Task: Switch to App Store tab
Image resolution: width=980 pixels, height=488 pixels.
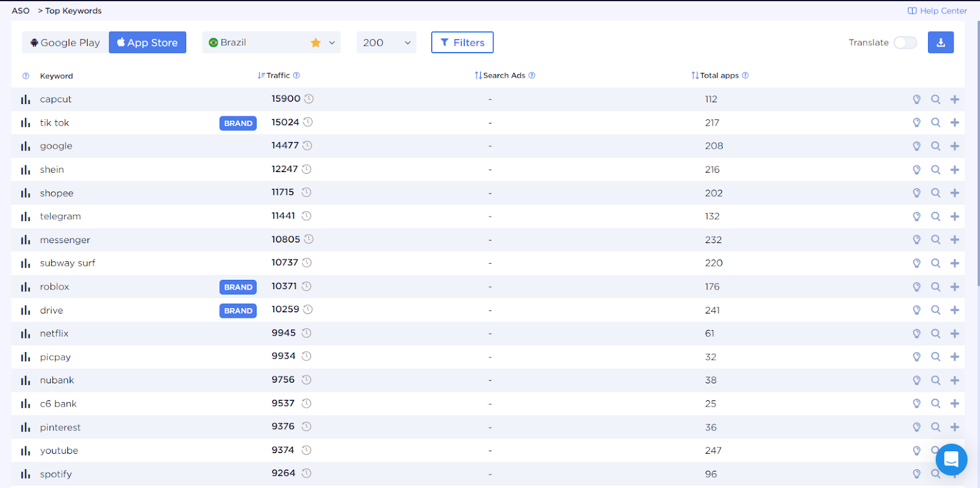Action: coord(148,42)
